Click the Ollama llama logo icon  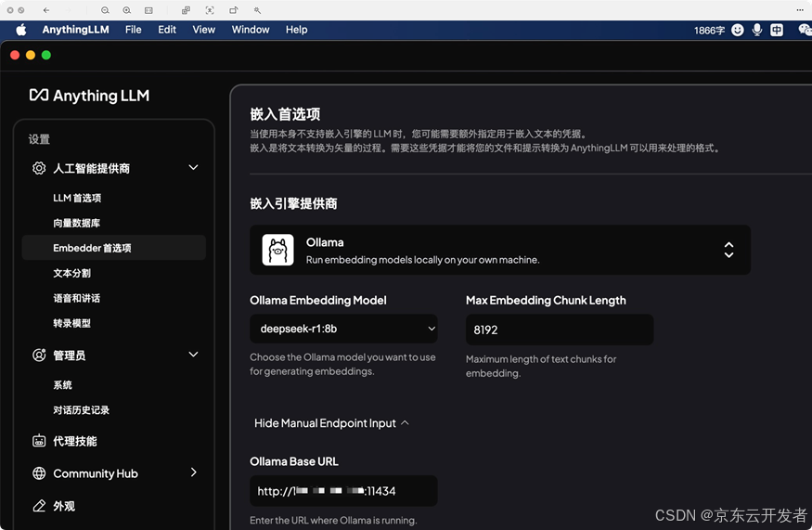(277, 250)
